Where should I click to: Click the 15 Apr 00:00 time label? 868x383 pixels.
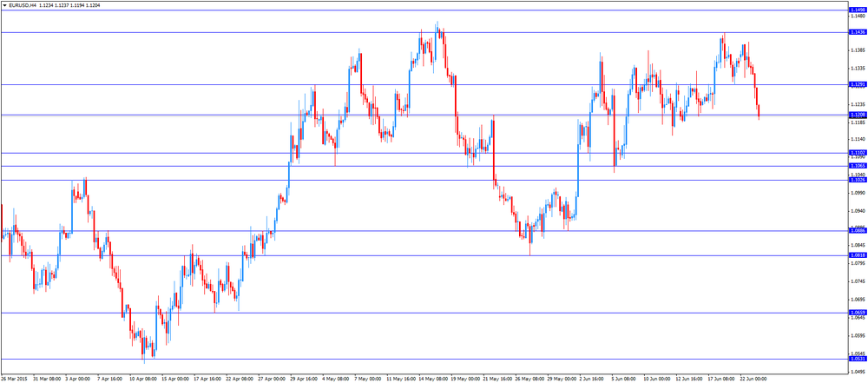(x=174, y=380)
